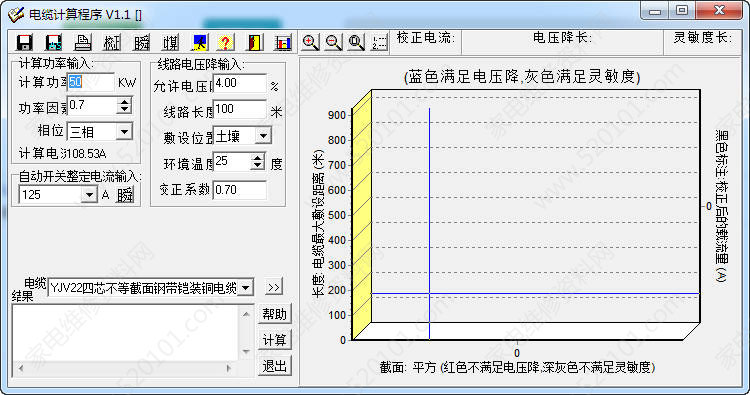Image resolution: width=750 pixels, height=395 pixels.
Task: Click the ambient temperature field showing 25
Action: 232,162
